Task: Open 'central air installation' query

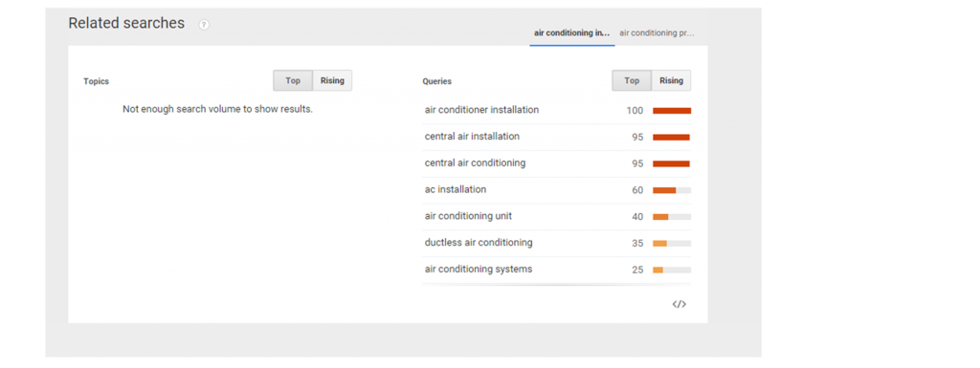Action: (x=472, y=136)
